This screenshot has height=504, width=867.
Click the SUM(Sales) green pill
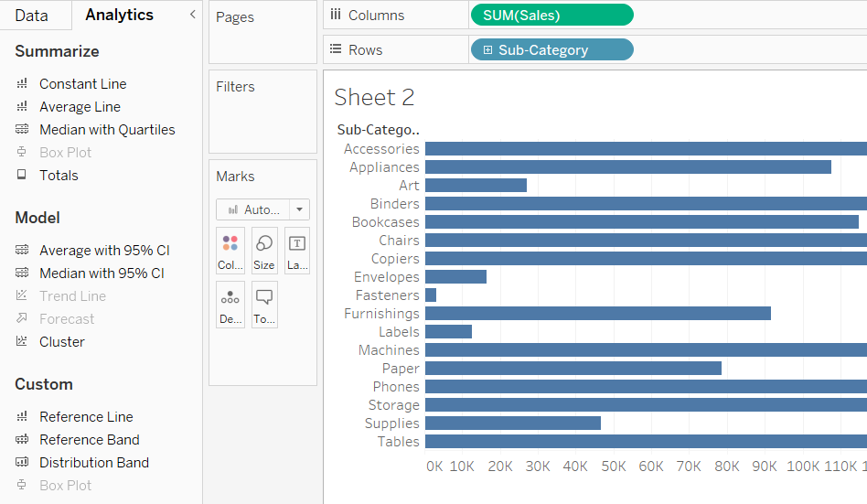[x=551, y=16]
